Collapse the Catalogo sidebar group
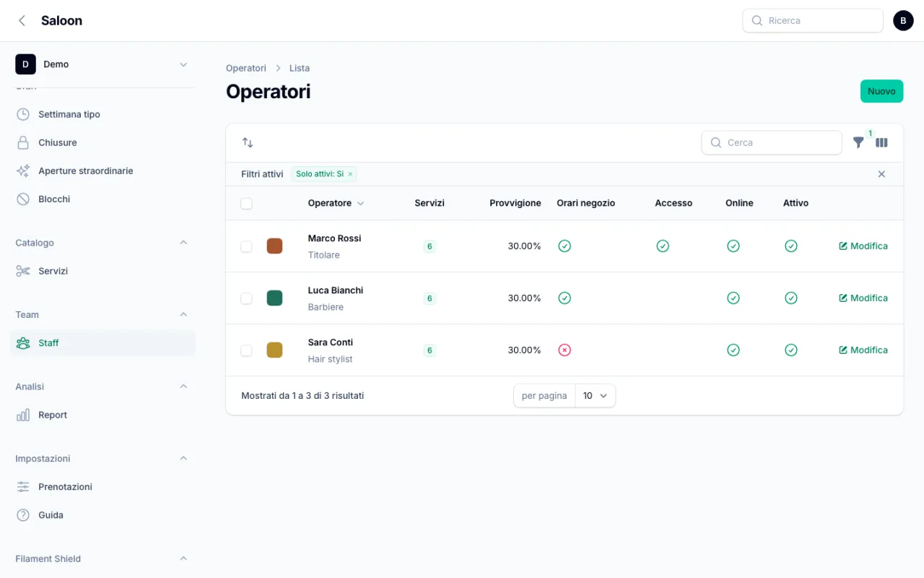 tap(183, 243)
